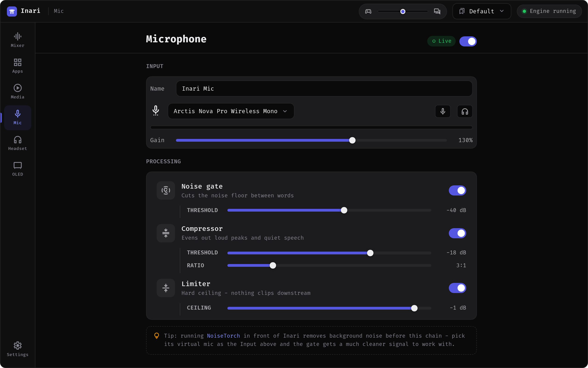Select the Mic sidebar tab
The image size is (588, 368).
click(x=17, y=118)
